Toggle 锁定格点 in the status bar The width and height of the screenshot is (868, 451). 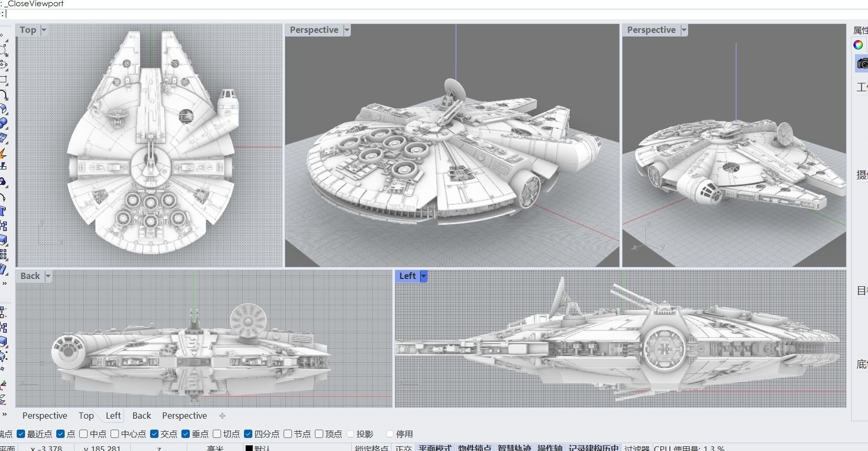(x=372, y=448)
